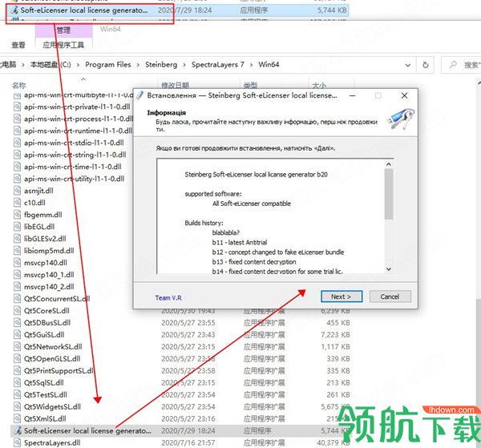This screenshot has height=448, width=481.
Task: Expand the chevron after SpectraLayers 7 in the breadcrumb
Action: pyautogui.click(x=251, y=65)
